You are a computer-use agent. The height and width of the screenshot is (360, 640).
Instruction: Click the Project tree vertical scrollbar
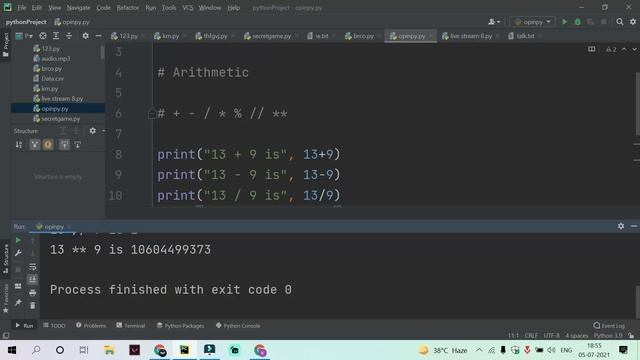coord(102,52)
